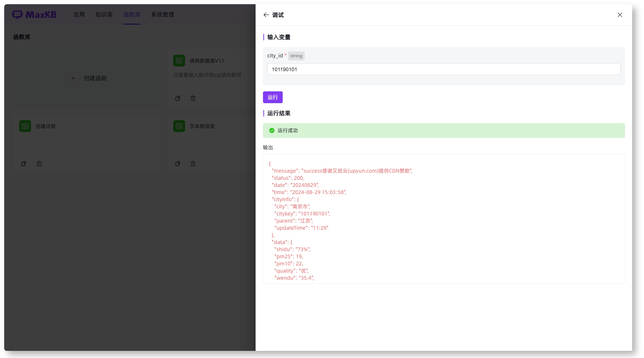Open the 文本转语音 function title
The image size is (644, 358).
(202, 126)
